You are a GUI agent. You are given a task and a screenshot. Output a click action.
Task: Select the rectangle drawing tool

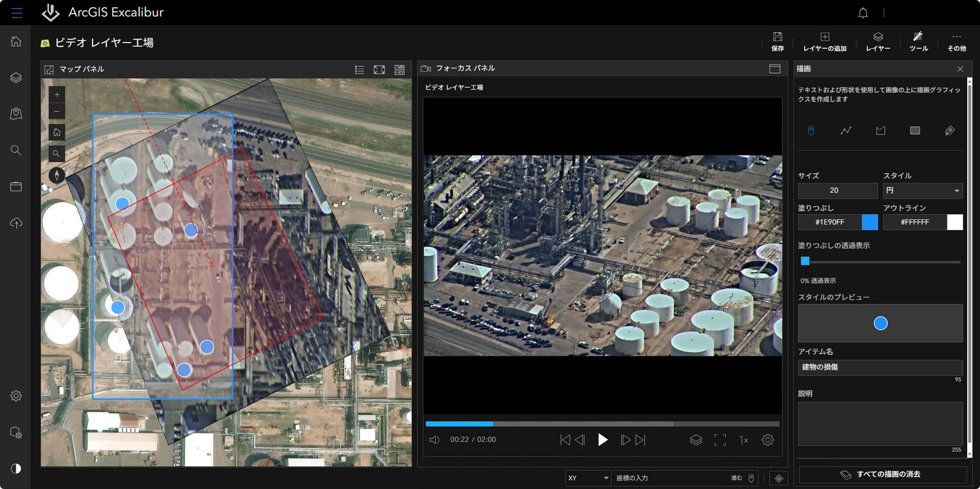pos(915,131)
